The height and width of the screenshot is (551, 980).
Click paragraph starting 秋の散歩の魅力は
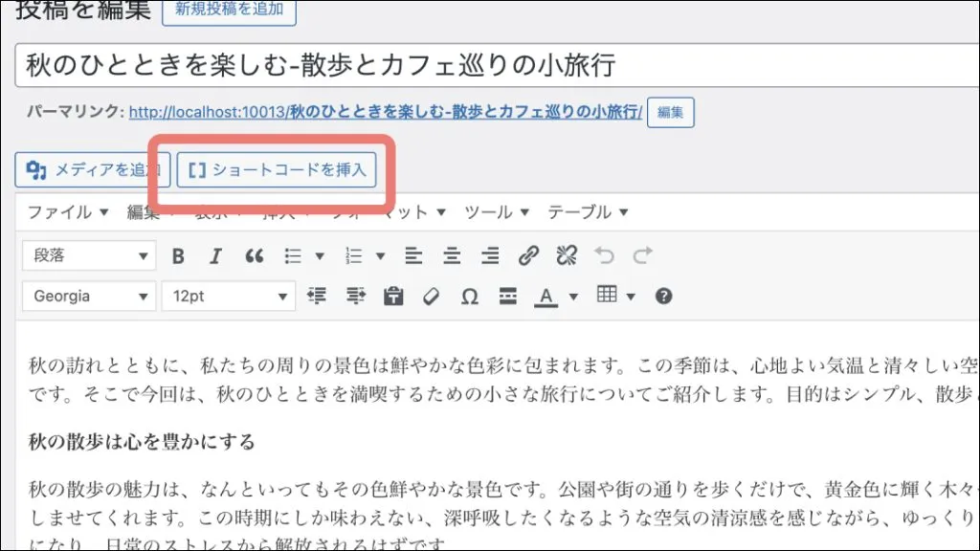503,517
